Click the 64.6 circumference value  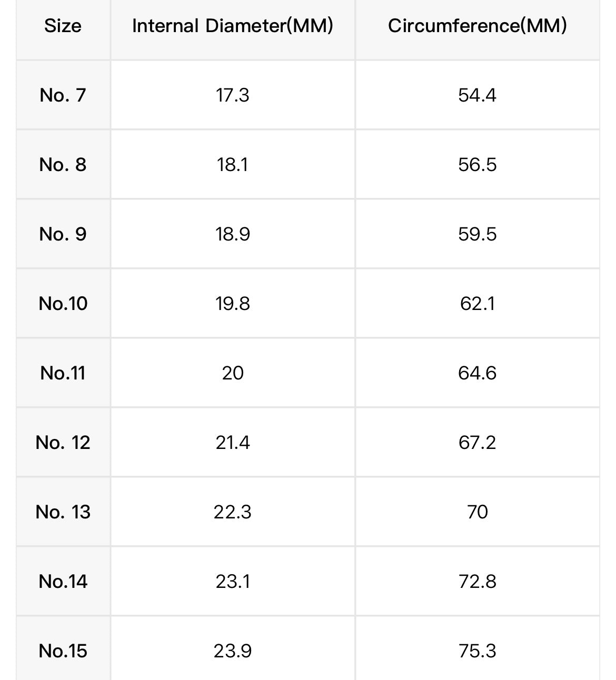click(x=477, y=373)
